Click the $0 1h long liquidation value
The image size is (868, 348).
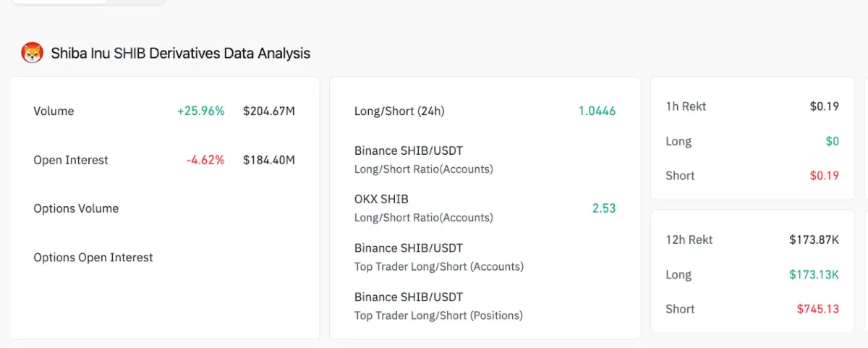click(x=833, y=141)
